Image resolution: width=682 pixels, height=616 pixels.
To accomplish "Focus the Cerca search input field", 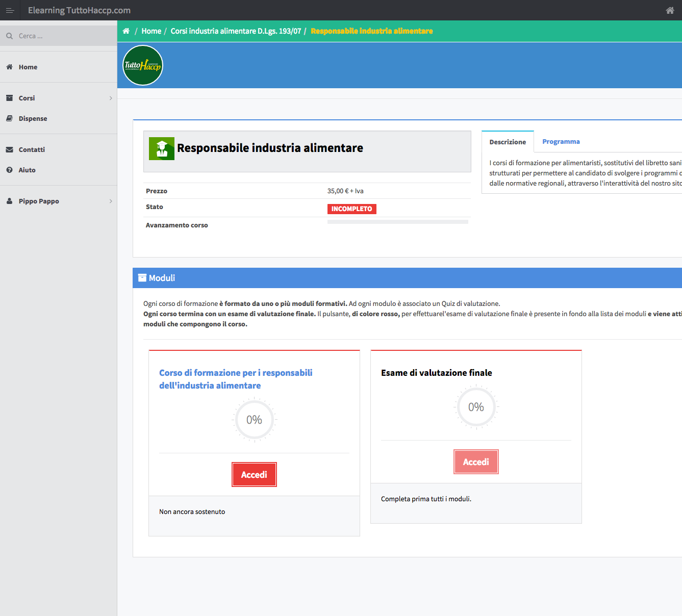I will [64, 36].
